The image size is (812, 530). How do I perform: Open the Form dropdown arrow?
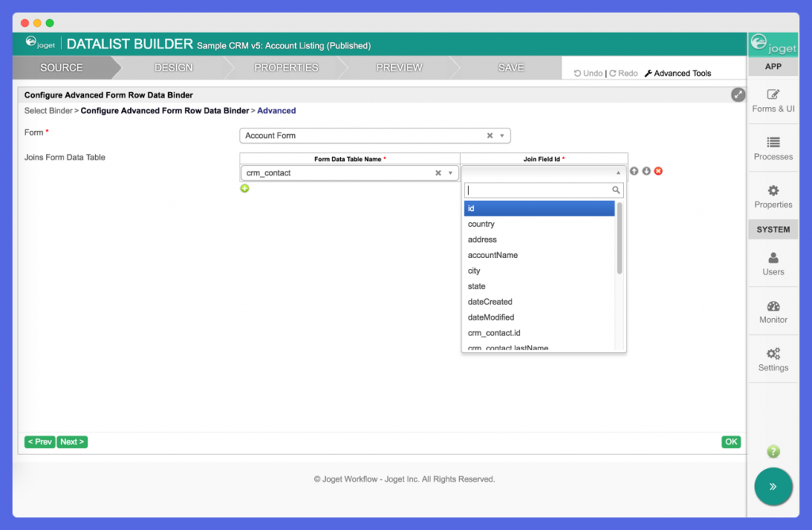pos(502,136)
